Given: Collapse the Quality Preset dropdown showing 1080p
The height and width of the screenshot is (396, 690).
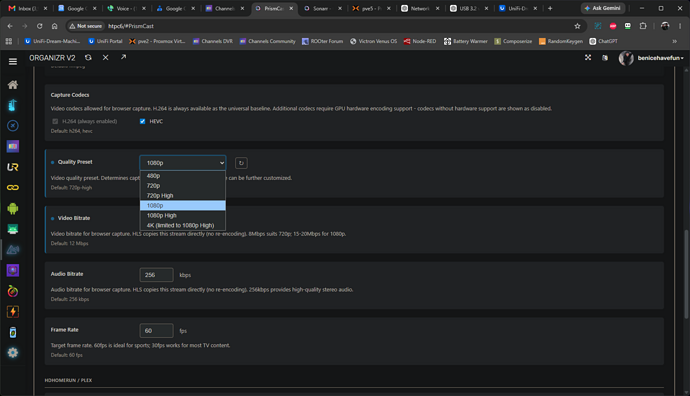Looking at the screenshot, I should click(x=183, y=163).
